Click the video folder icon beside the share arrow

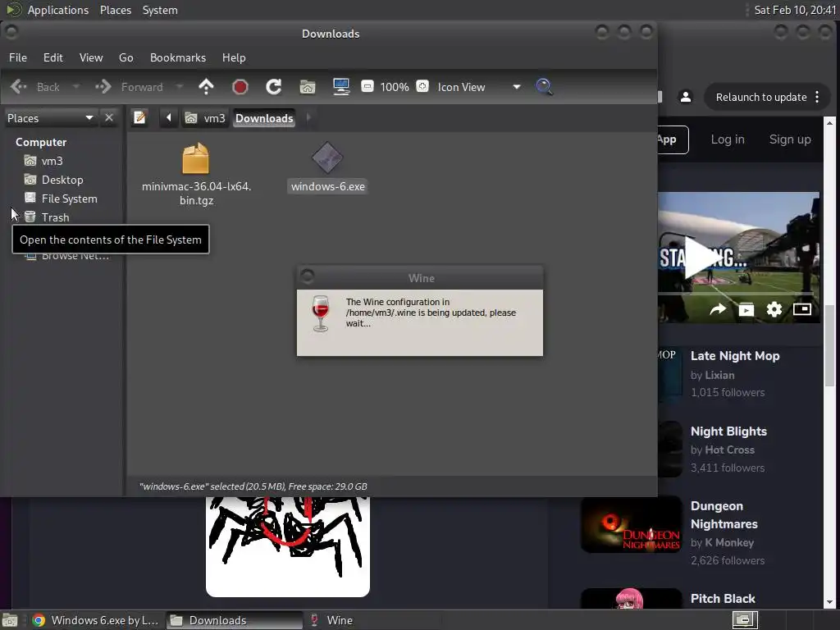(x=746, y=309)
